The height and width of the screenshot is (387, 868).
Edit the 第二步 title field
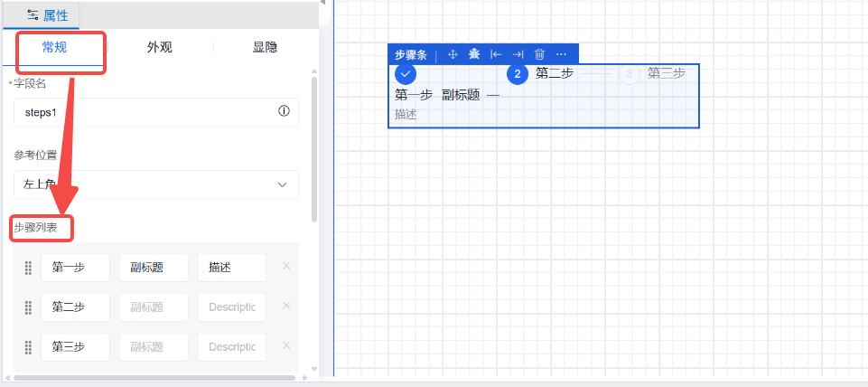point(75,307)
